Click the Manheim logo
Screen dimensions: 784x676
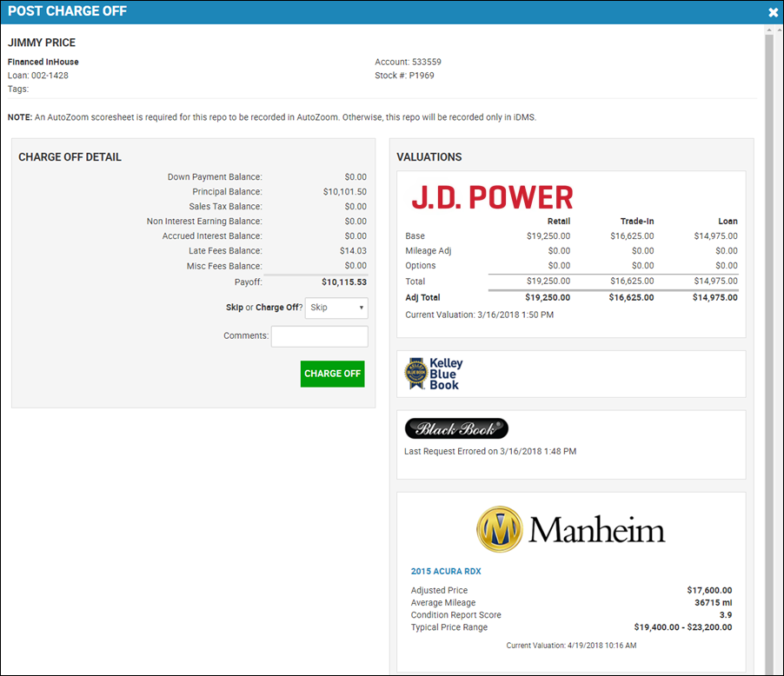[x=571, y=529]
